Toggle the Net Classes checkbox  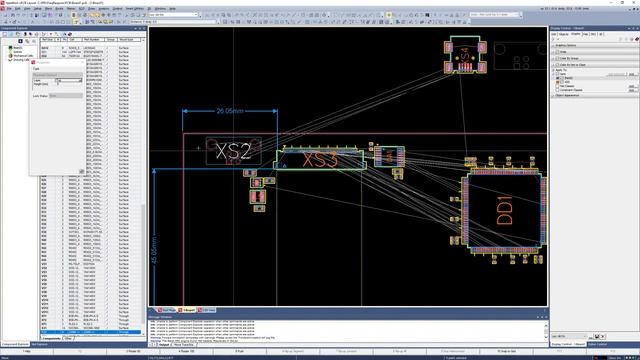[558, 86]
